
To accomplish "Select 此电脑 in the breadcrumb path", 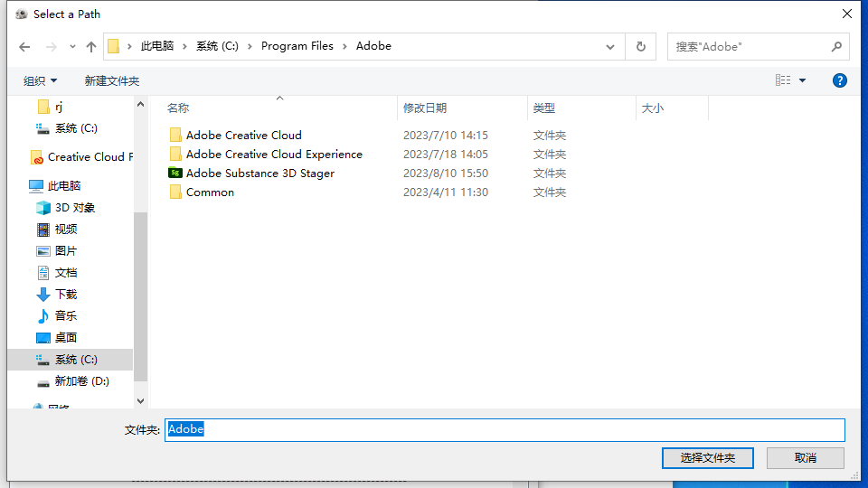I will 157,46.
